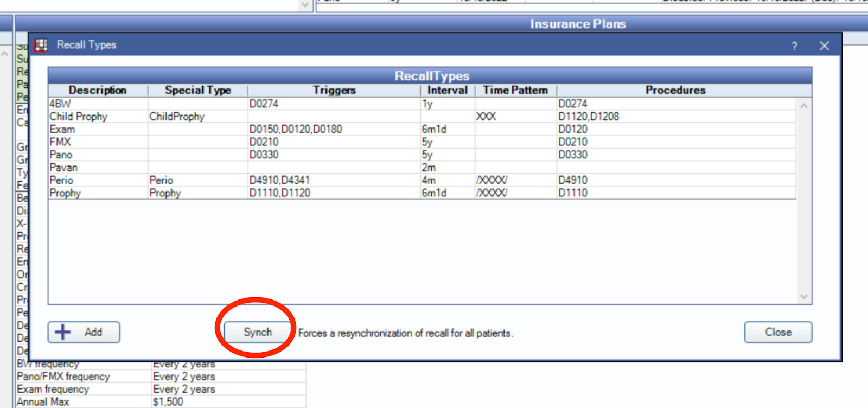
Task: Click the Time Pattern column header
Action: tap(515, 90)
